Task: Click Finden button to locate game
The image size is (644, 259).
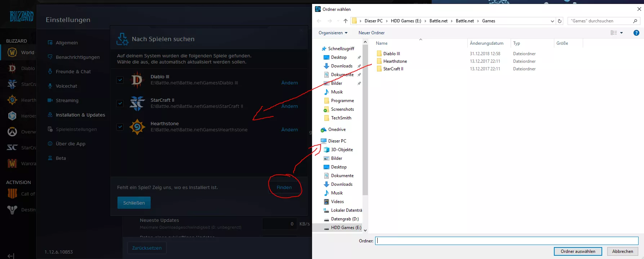Action: (284, 187)
